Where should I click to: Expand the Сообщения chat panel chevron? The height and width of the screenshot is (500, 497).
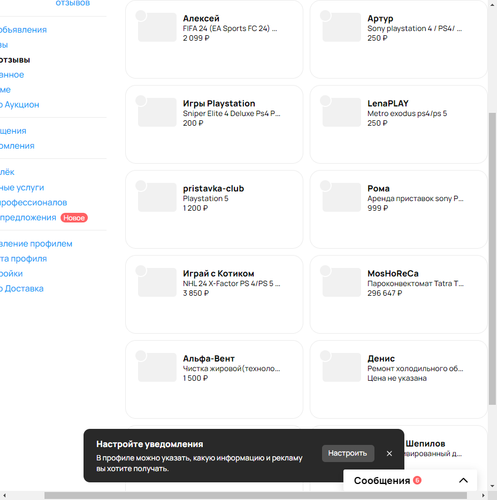point(463,481)
